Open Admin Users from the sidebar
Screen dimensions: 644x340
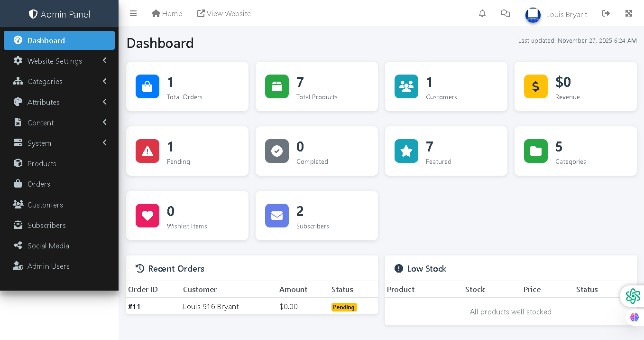[x=49, y=266]
